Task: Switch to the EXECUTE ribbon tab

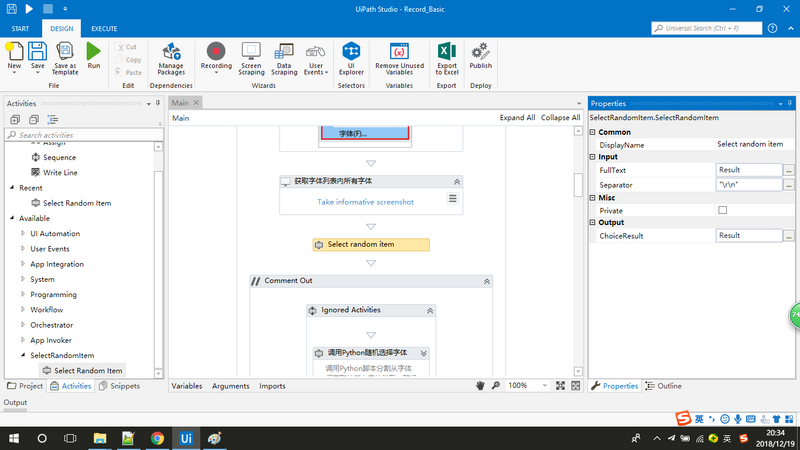Action: tap(104, 29)
